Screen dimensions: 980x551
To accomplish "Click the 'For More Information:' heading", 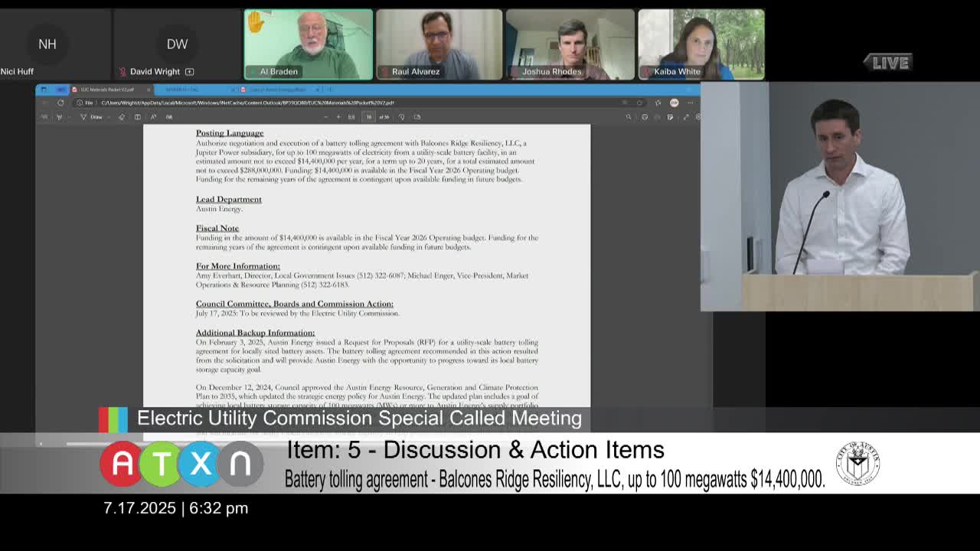I will 238,266.
